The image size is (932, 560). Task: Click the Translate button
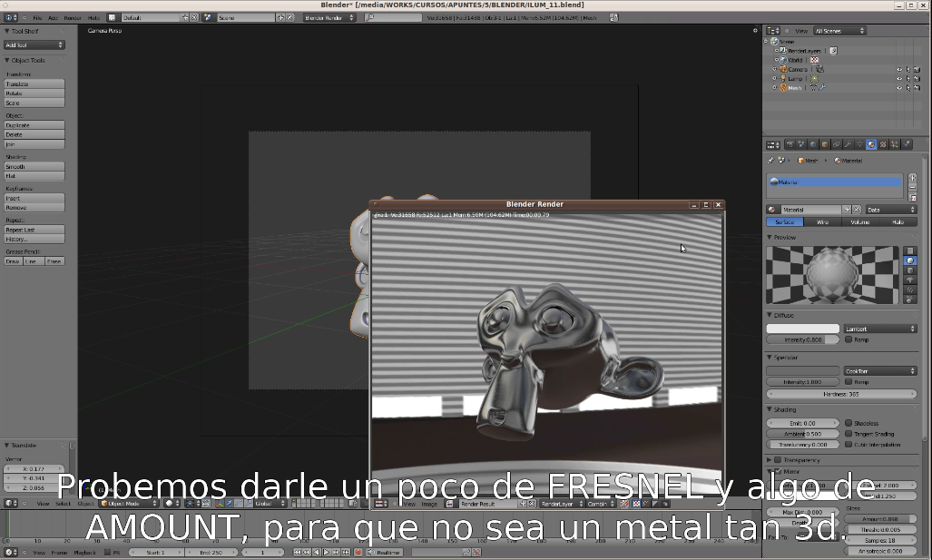[x=34, y=84]
